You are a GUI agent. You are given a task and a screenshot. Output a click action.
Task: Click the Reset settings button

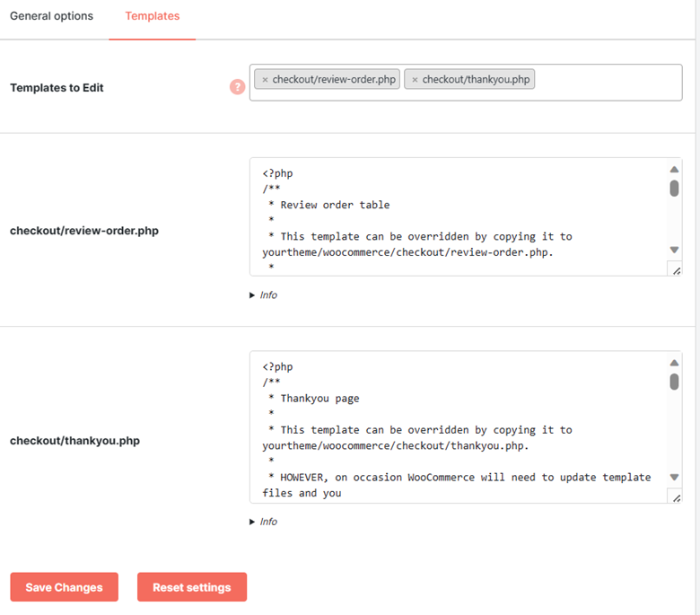click(x=192, y=587)
